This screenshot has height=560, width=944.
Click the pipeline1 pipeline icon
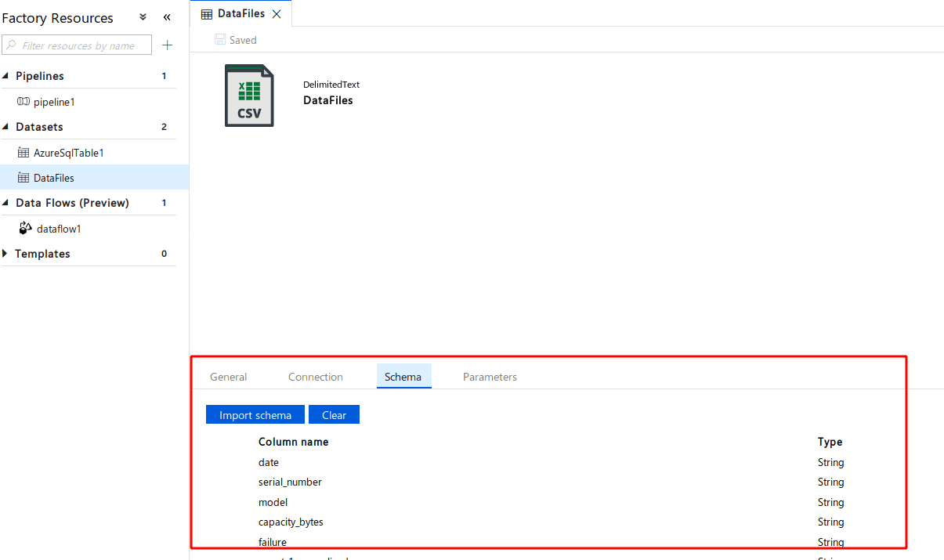[24, 102]
